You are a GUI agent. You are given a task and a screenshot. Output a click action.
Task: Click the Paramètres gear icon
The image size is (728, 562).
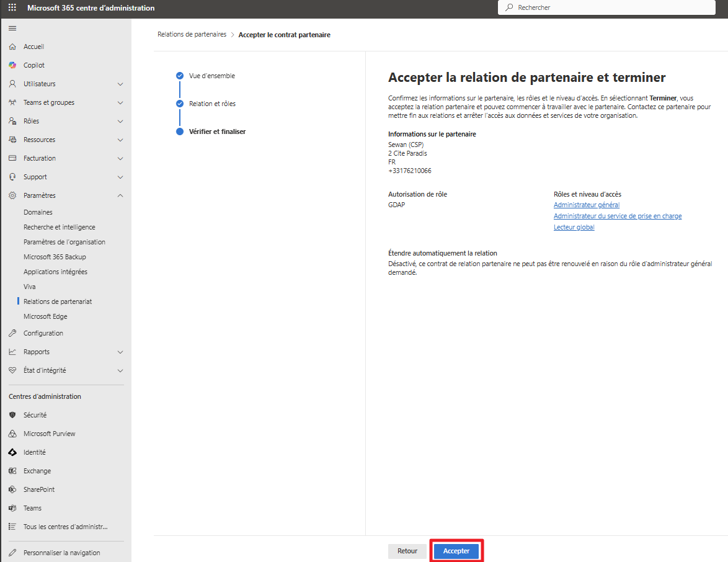(12, 195)
